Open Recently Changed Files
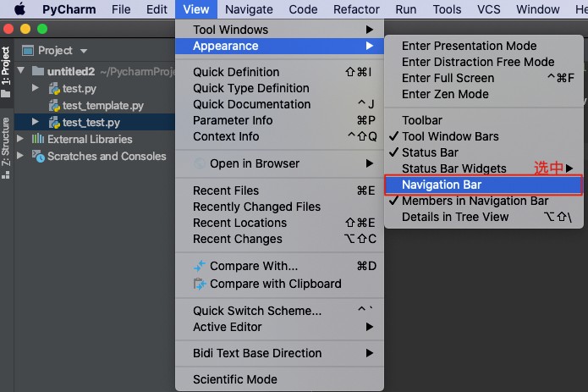 tap(279, 207)
